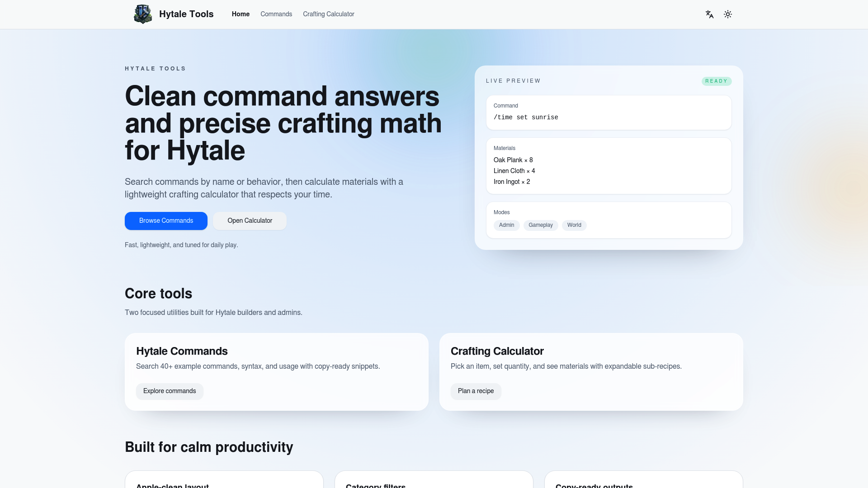Open the Commands nav item

[x=276, y=14]
